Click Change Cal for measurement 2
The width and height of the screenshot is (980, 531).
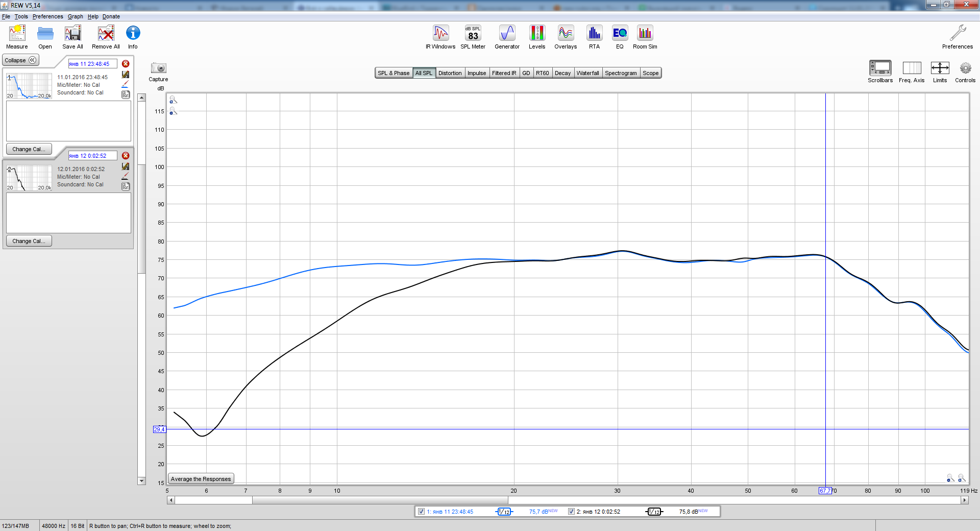(29, 241)
